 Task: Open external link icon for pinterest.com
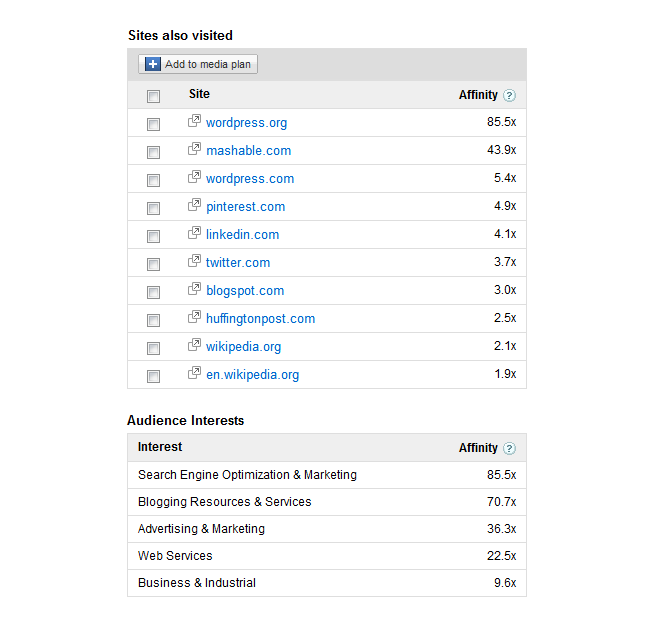(194, 205)
